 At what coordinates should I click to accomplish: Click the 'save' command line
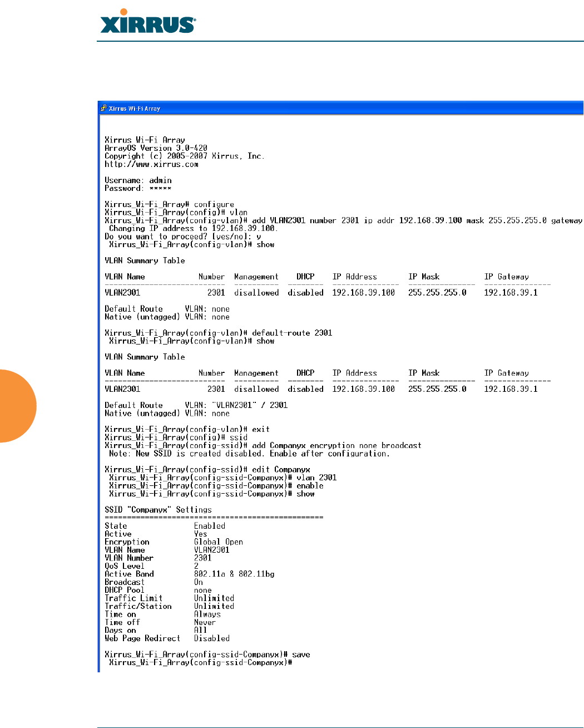207,655
